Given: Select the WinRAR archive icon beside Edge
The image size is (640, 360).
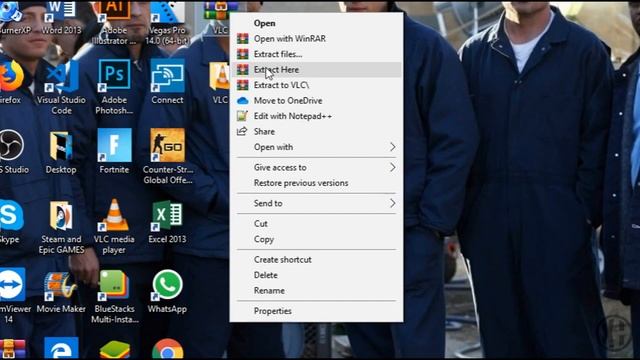Looking at the screenshot, I should pyautogui.click(x=13, y=349).
